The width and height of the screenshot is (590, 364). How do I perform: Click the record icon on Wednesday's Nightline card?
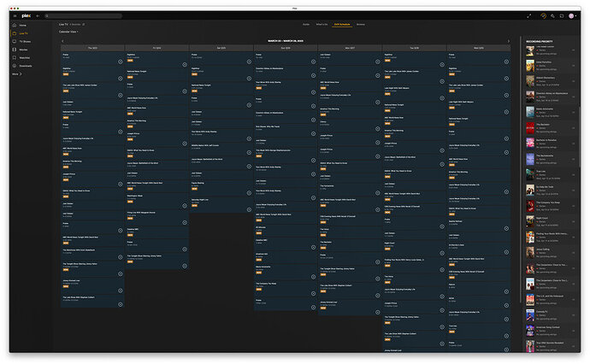506,79
